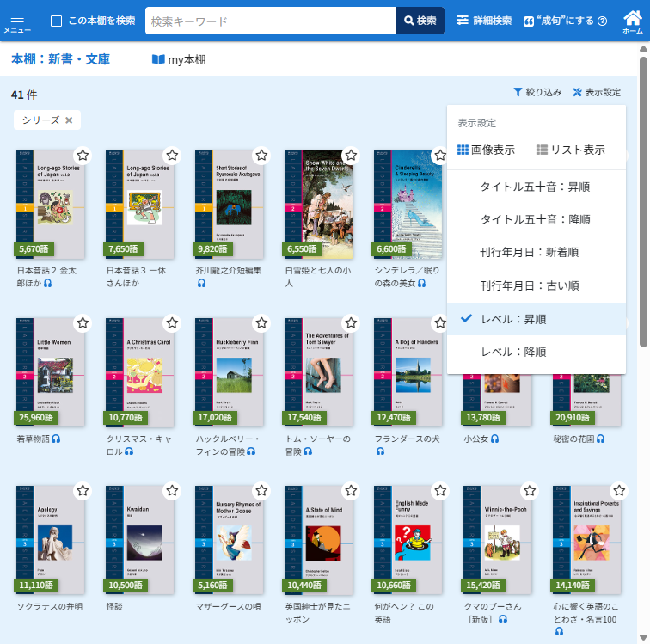Open 詳細検索 advanced search options
The width and height of the screenshot is (650, 644).
point(483,21)
